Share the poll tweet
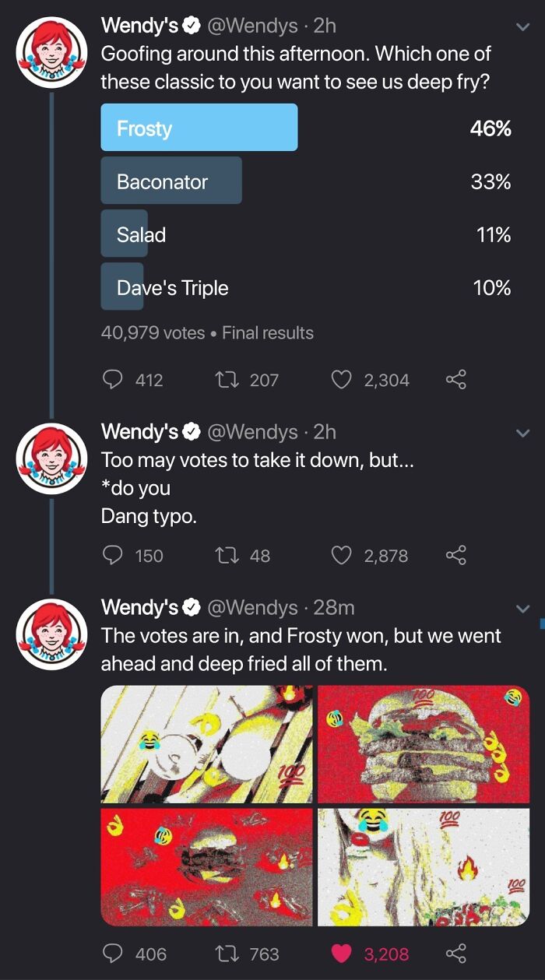The image size is (545, 980). (457, 380)
